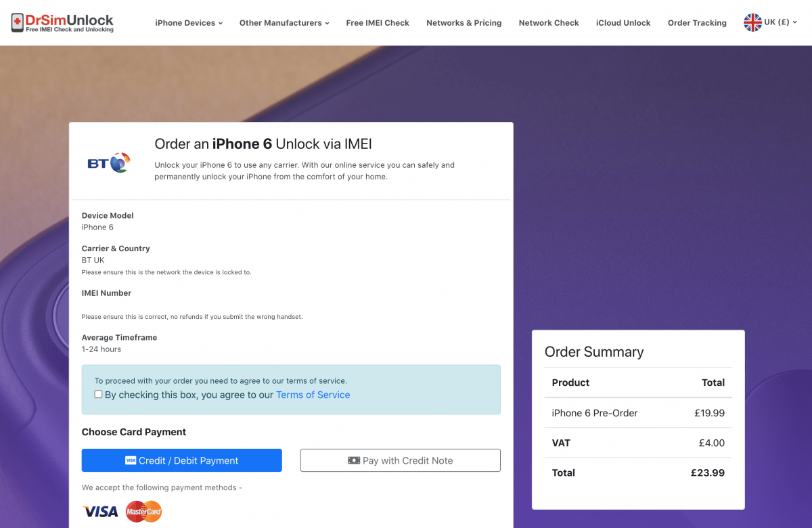Open Networks & Pricing menu item
The width and height of the screenshot is (812, 528).
pos(464,22)
